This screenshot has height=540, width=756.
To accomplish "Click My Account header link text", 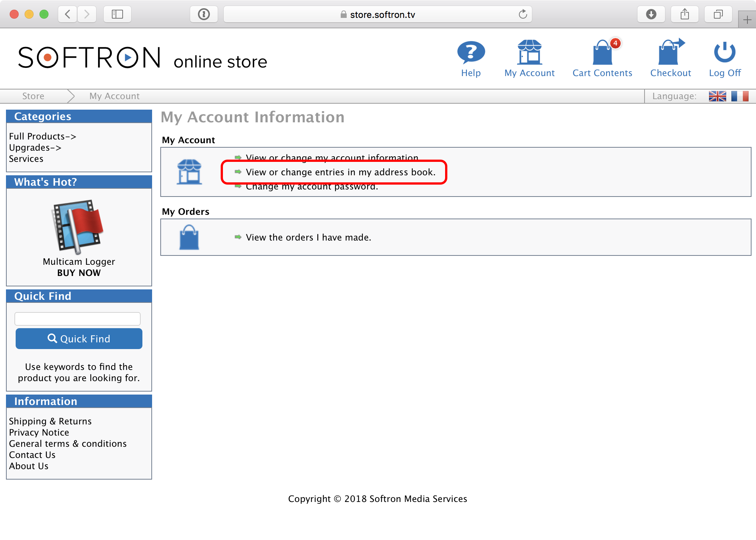I will [x=529, y=73].
